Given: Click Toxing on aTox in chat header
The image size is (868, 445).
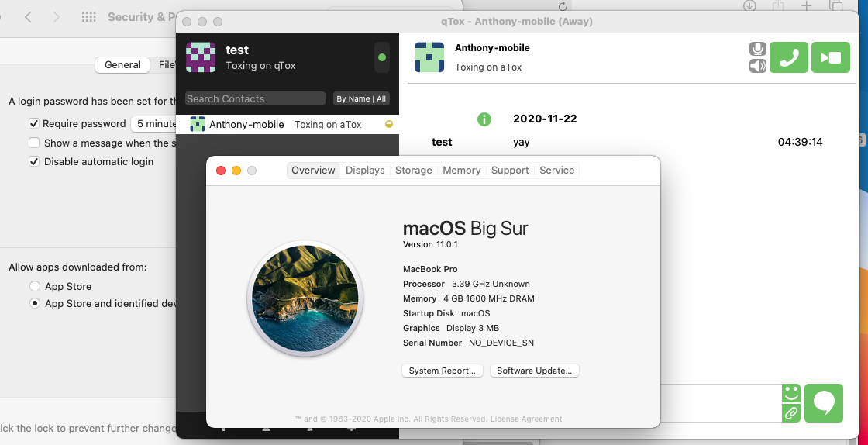Looking at the screenshot, I should click(x=488, y=67).
